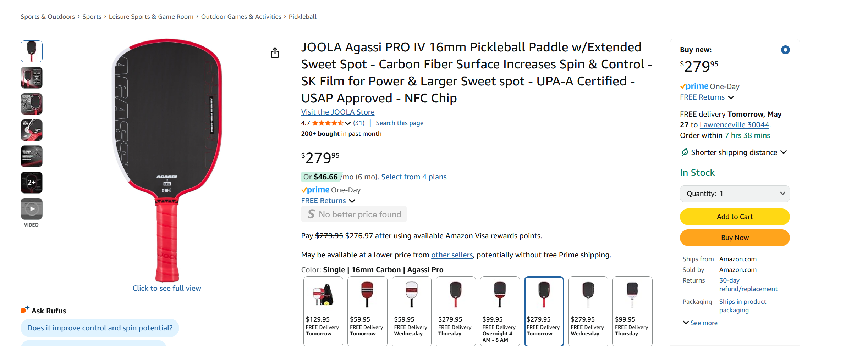Click the price tracker S icon
This screenshot has height=346, width=868.
pos(311,214)
